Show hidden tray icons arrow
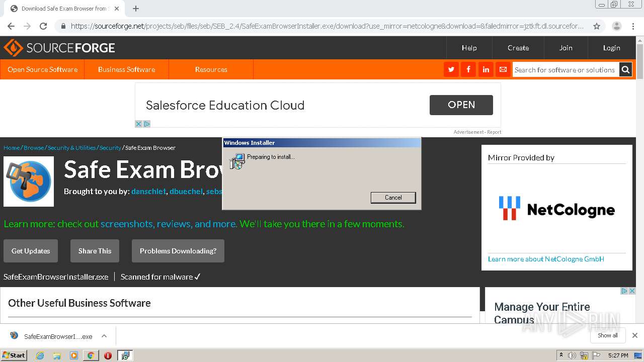Viewport: 644px width, 362px height. [x=561, y=355]
